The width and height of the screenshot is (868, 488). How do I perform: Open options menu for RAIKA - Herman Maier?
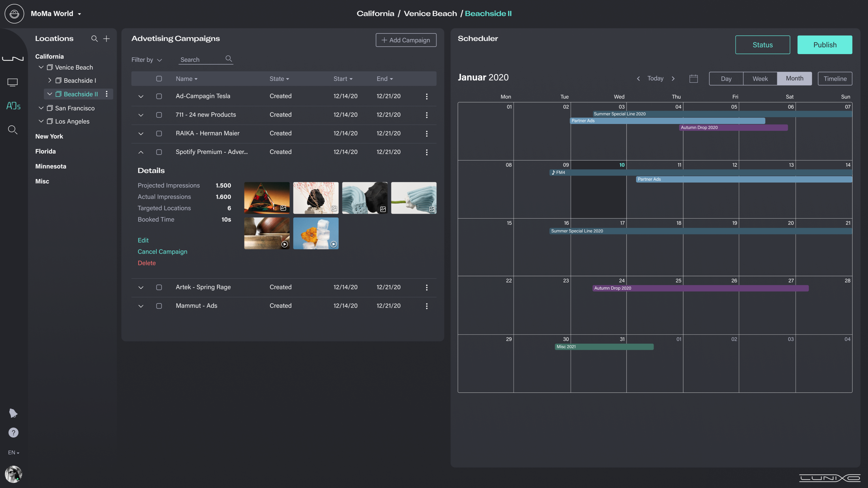pyautogui.click(x=427, y=133)
